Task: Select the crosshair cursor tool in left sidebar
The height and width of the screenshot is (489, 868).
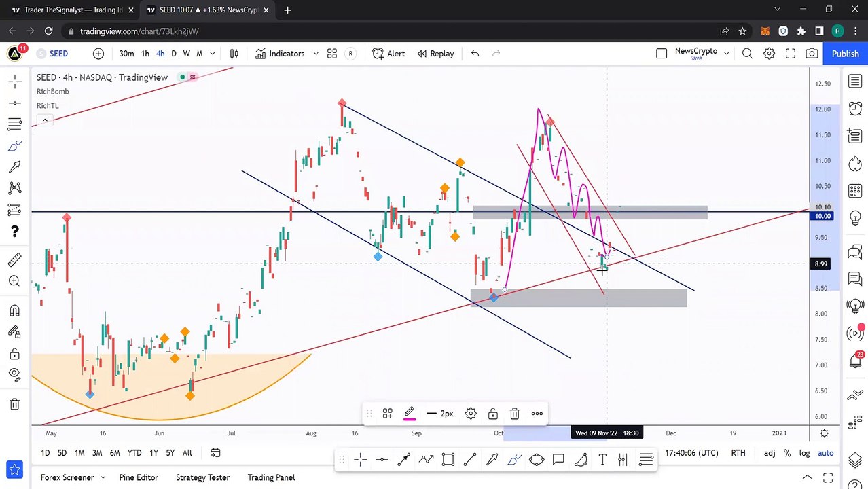Action: point(15,82)
